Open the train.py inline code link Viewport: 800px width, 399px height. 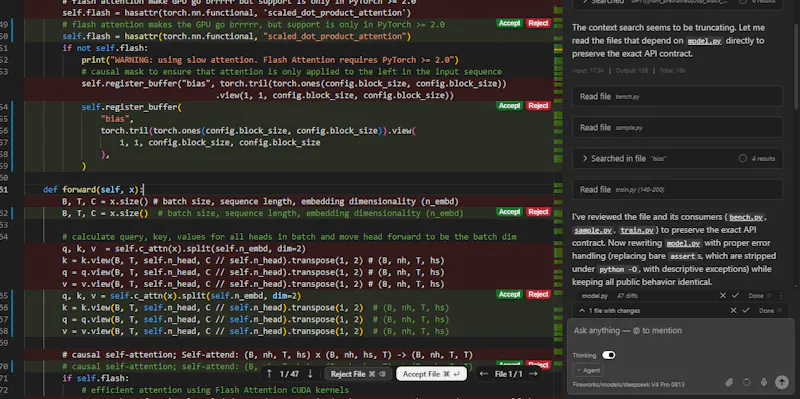(x=636, y=231)
